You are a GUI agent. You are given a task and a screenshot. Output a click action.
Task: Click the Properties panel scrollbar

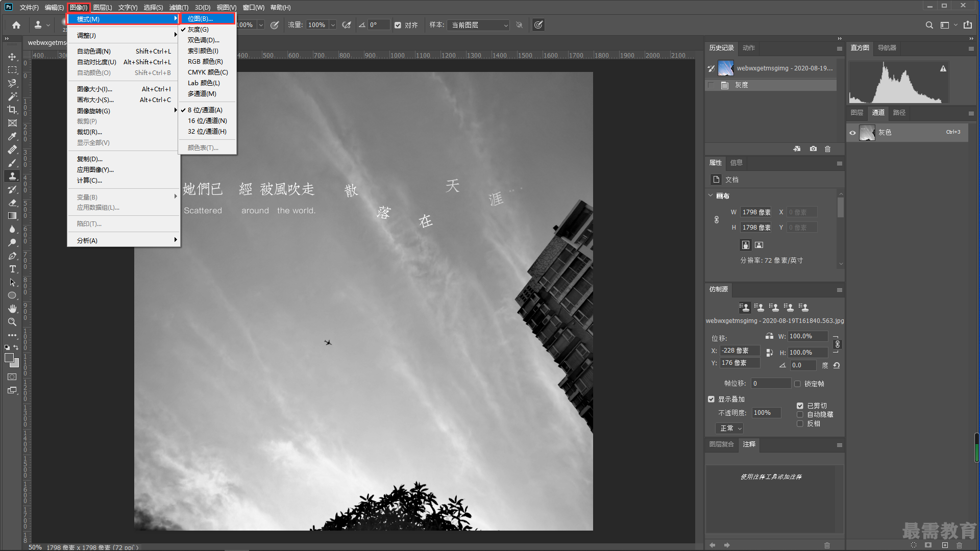841,207
